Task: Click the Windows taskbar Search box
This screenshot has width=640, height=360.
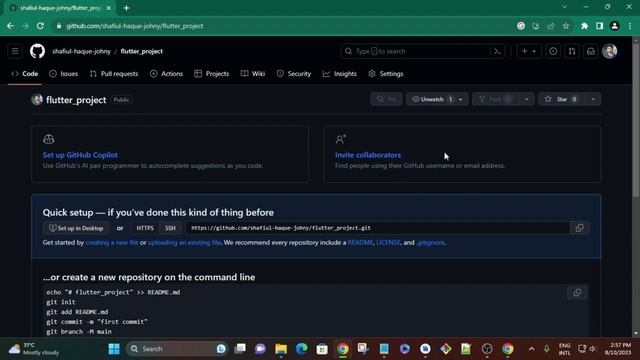Action: (x=178, y=349)
